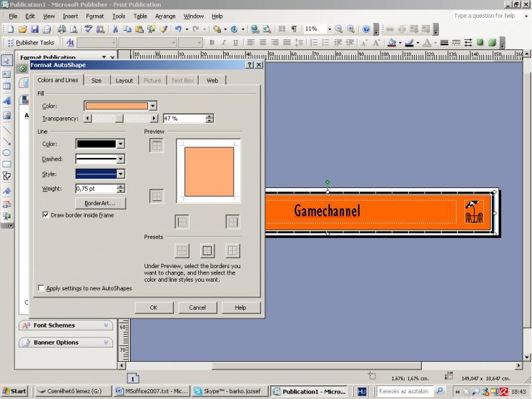The image size is (532, 399).
Task: Click the Zoom Out magnifier icon
Action: pos(339,29)
